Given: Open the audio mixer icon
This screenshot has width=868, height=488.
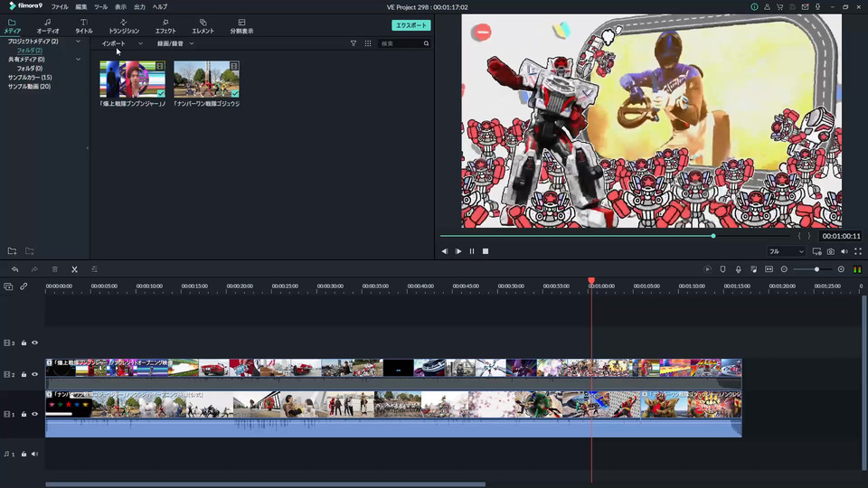Looking at the screenshot, I should (753, 269).
